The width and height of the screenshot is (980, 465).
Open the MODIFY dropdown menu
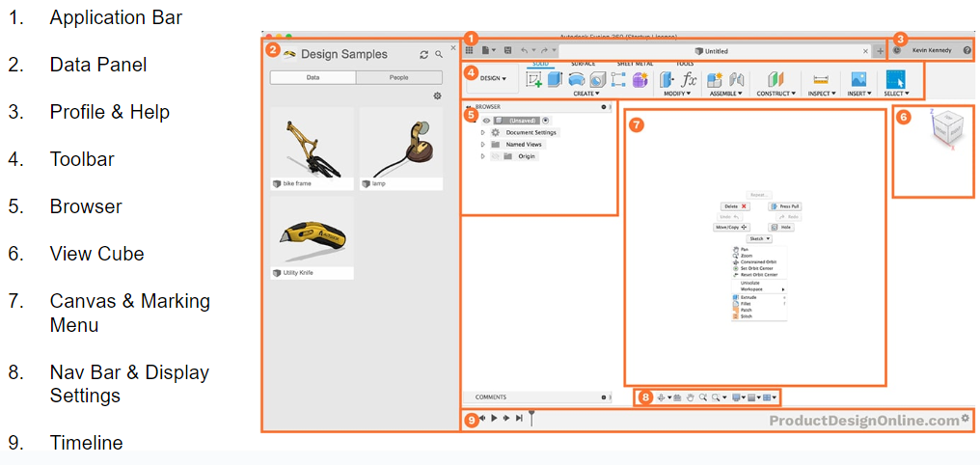[x=676, y=94]
